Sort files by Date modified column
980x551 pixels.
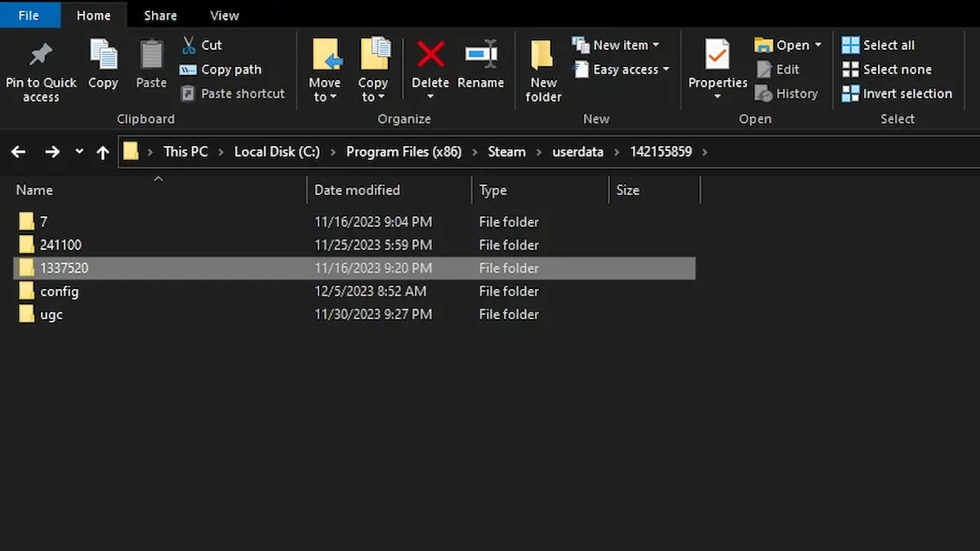pyautogui.click(x=357, y=190)
